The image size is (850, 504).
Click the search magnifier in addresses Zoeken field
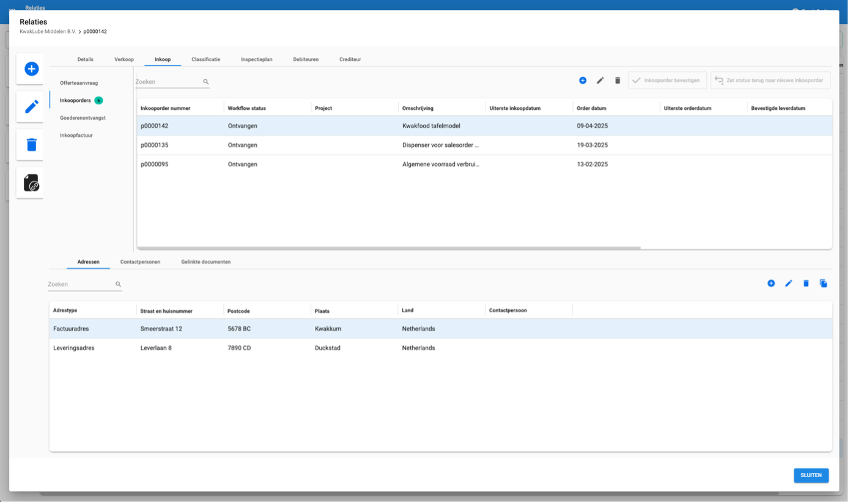[118, 284]
